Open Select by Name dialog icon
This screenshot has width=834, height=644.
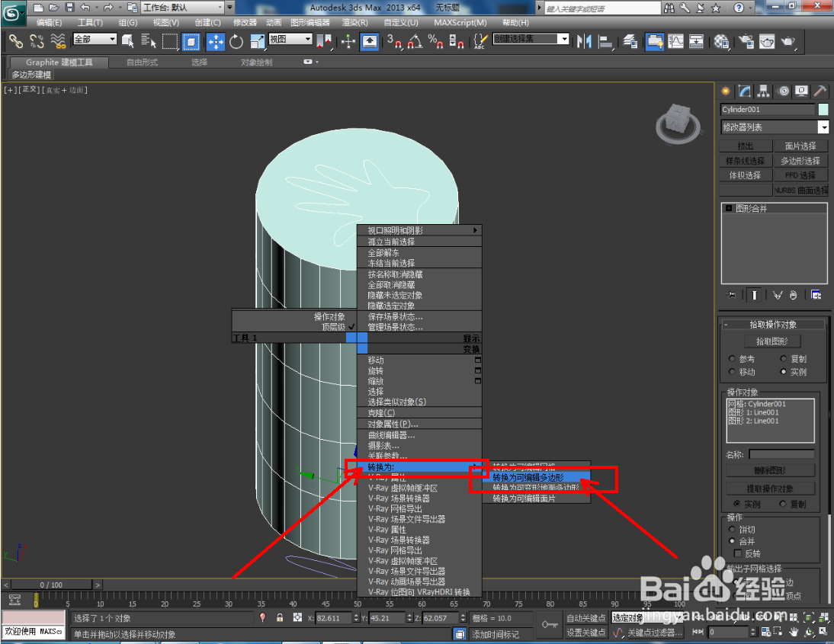[x=149, y=41]
